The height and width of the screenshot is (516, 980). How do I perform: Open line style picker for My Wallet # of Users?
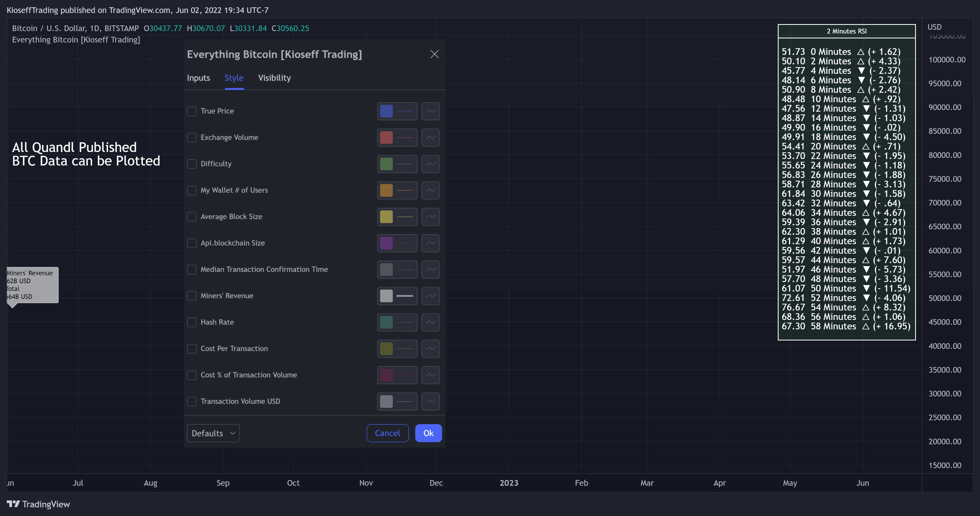pos(430,190)
